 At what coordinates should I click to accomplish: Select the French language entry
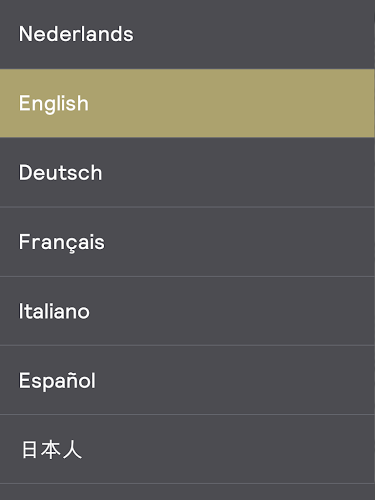(187, 242)
